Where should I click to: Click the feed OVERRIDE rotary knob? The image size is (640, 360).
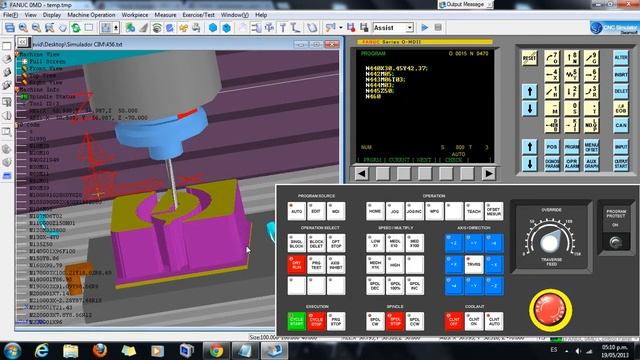(x=550, y=242)
